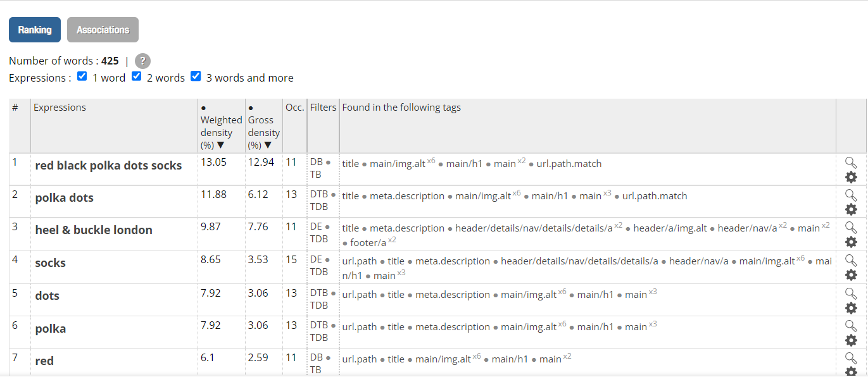The height and width of the screenshot is (377, 868).
Task: Open gear settings for 'polka' row
Action: (851, 340)
